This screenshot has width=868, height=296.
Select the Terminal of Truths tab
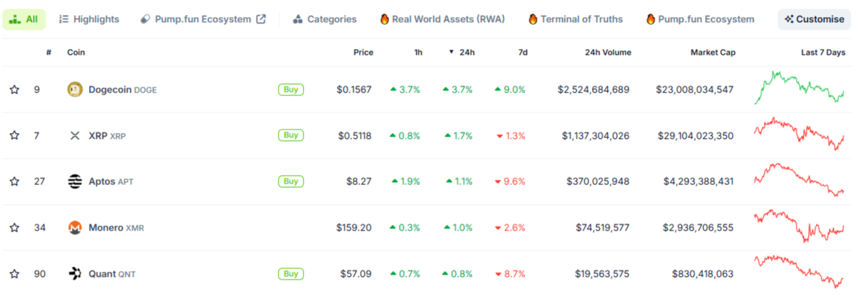coord(575,19)
